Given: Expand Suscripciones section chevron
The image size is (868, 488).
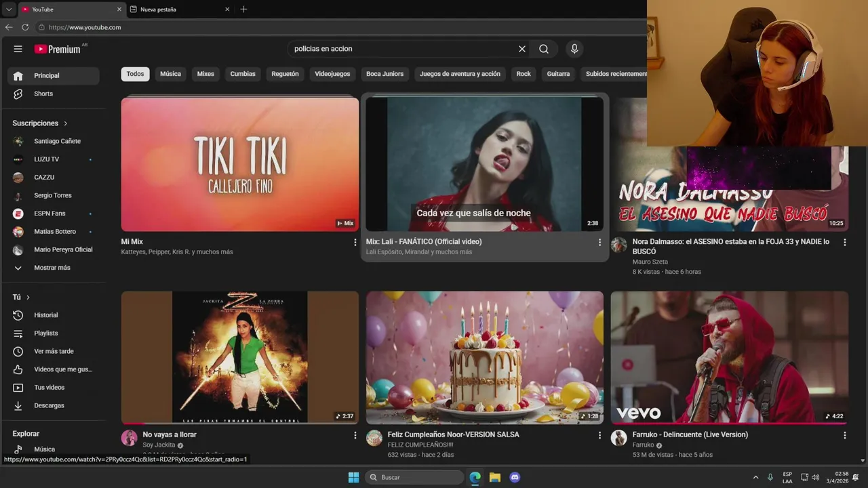Looking at the screenshot, I should pos(66,123).
